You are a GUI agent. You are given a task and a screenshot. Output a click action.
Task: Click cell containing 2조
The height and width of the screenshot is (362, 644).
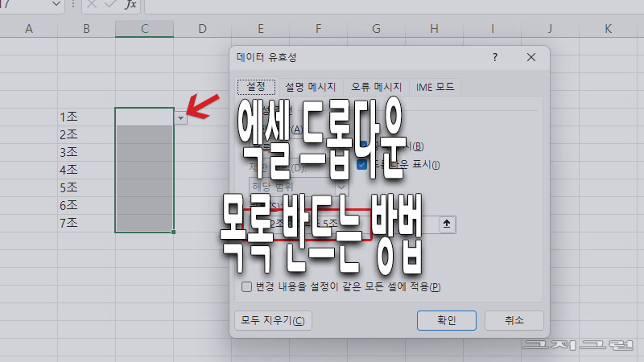(x=86, y=134)
